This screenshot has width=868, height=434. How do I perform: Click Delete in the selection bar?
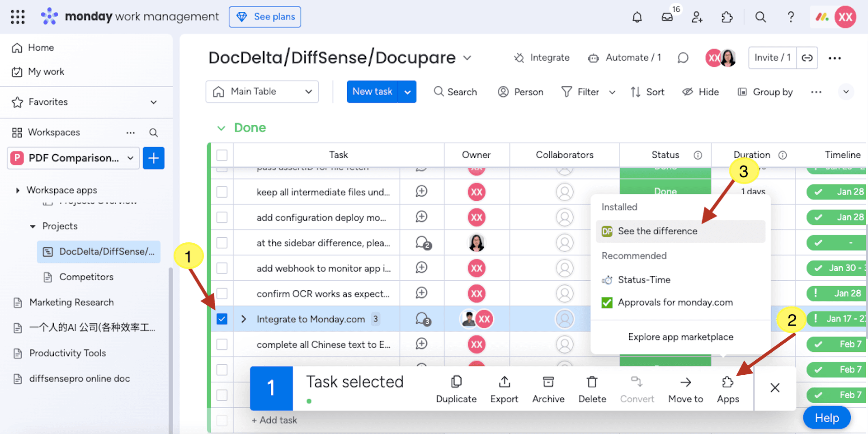[592, 389]
